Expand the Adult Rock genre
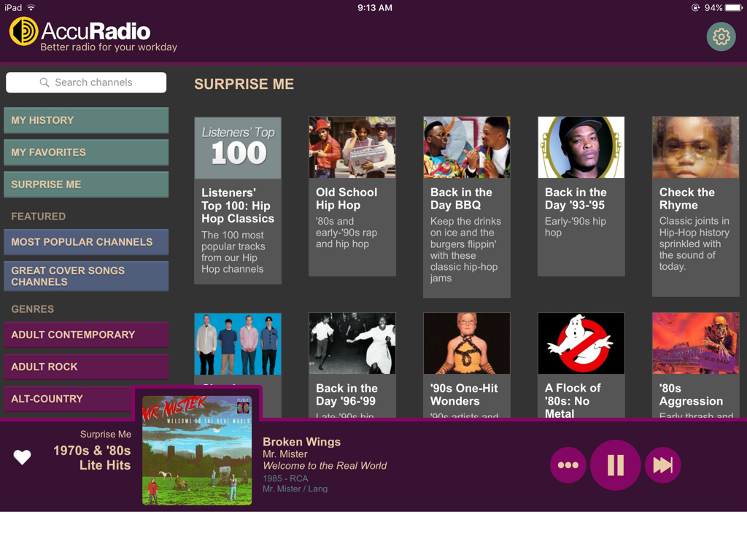The image size is (747, 560). [x=86, y=367]
